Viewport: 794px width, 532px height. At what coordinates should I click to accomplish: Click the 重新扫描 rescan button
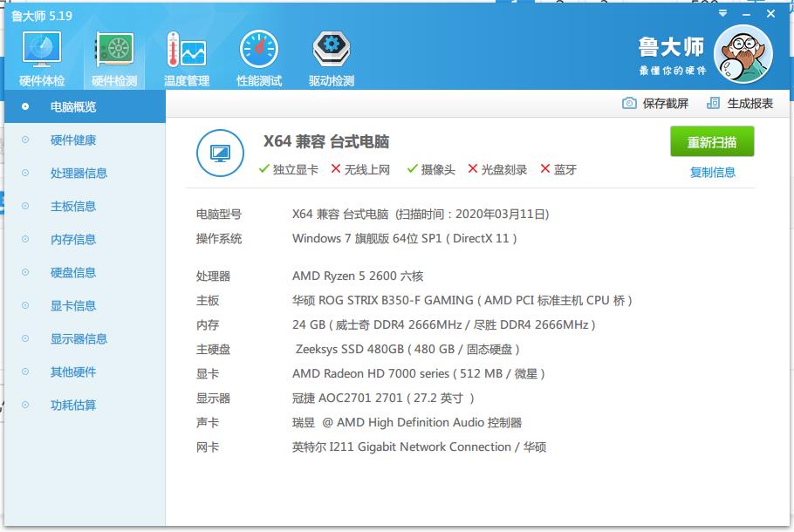pos(712,142)
